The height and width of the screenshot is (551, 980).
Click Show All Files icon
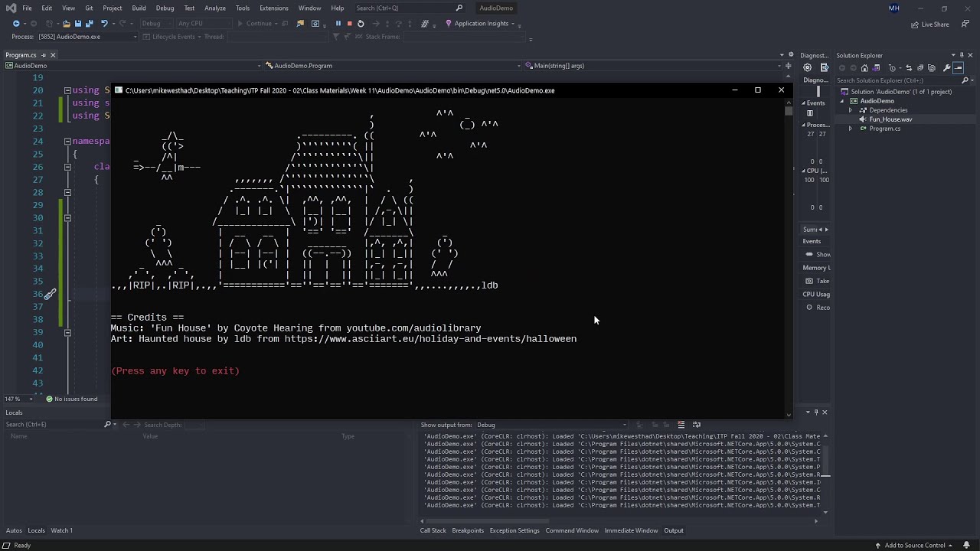[x=933, y=68]
